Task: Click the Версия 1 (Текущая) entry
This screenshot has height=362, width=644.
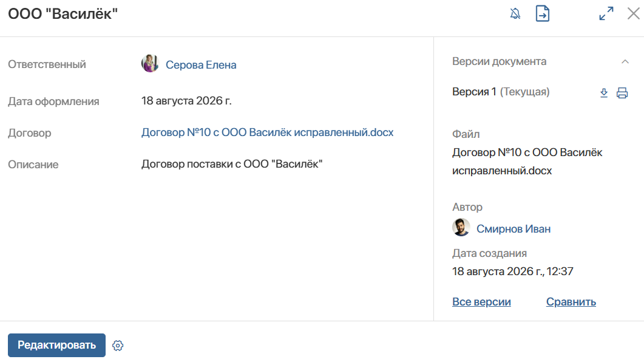Action: coord(501,92)
